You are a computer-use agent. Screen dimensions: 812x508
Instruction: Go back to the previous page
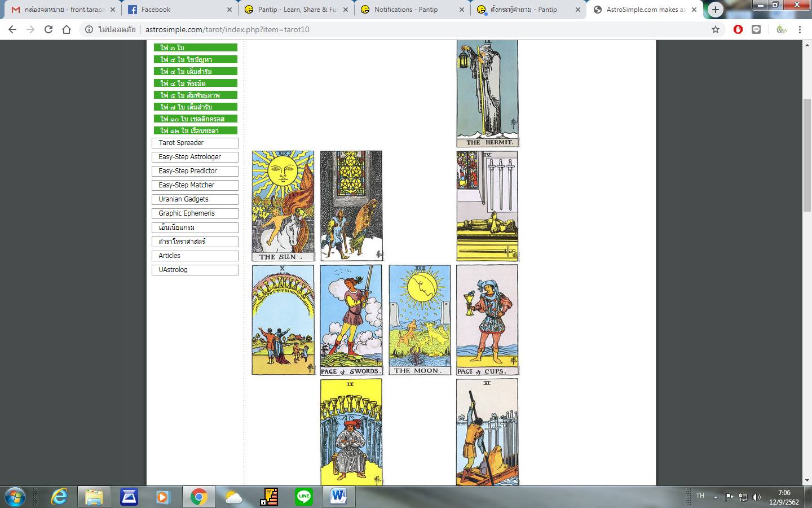coord(12,29)
